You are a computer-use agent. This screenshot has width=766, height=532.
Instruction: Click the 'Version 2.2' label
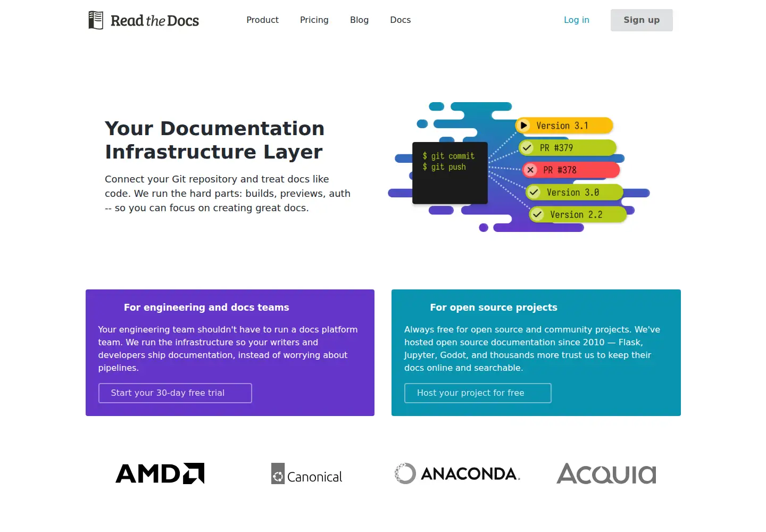(576, 215)
